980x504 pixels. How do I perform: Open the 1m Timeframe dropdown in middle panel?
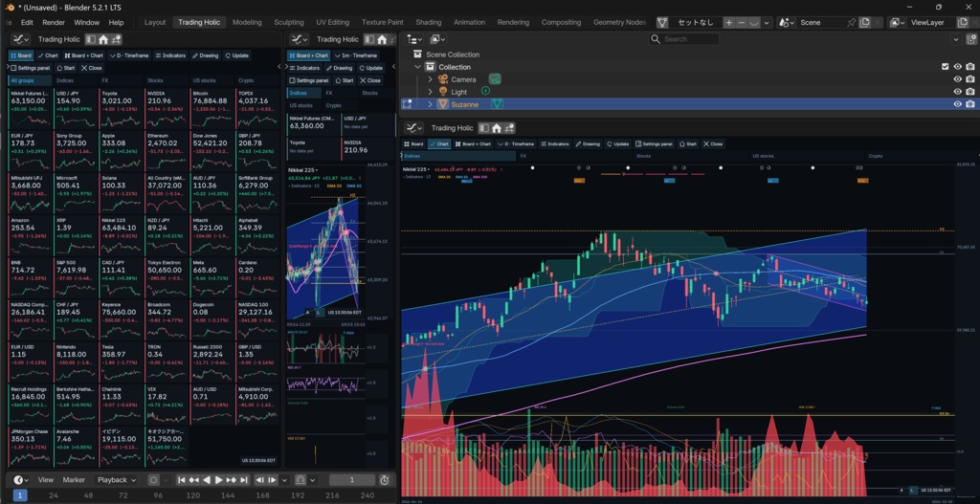click(x=357, y=55)
